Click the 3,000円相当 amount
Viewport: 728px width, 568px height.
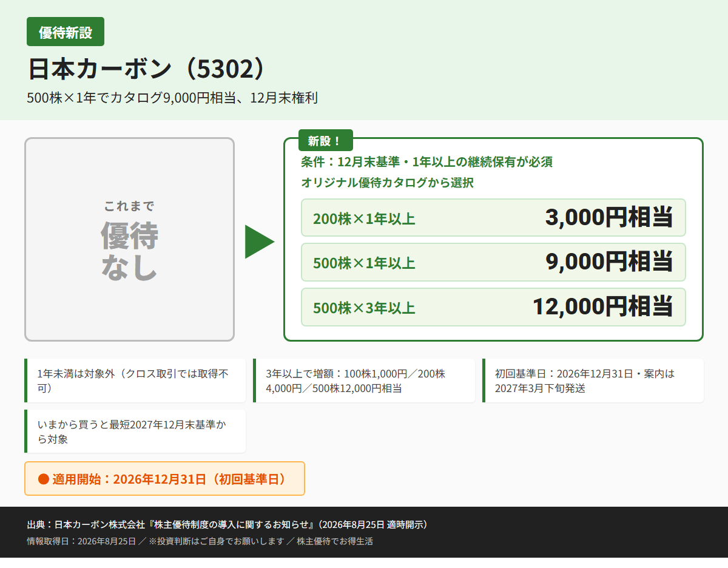point(609,217)
